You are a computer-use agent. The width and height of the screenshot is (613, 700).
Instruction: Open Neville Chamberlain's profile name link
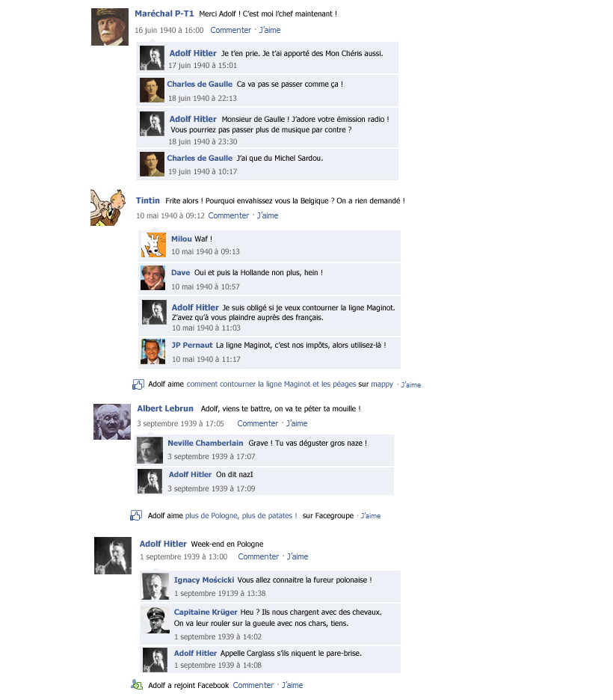click(x=206, y=443)
